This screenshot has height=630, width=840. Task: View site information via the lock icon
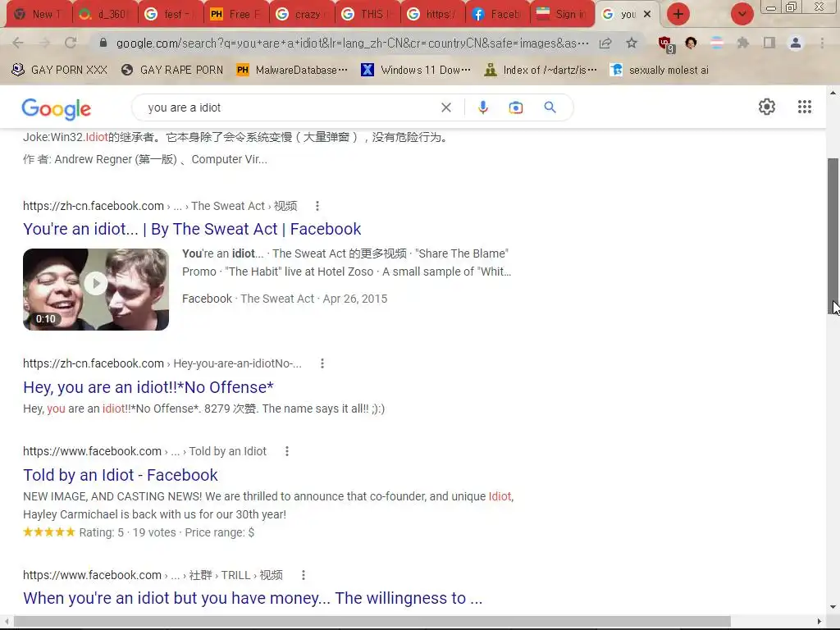[103, 43]
